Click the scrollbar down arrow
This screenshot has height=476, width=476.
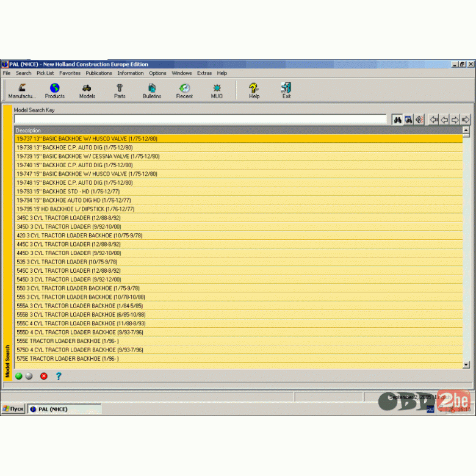click(466, 364)
